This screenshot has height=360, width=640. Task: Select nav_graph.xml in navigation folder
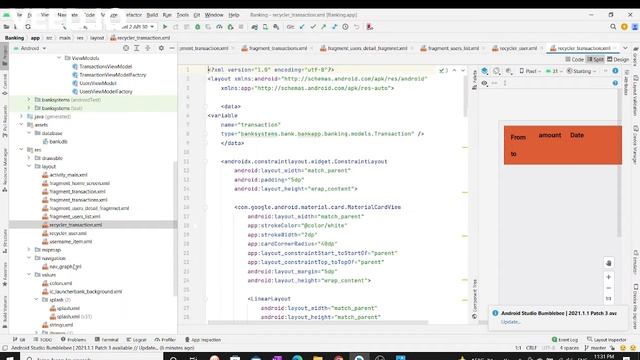[x=62, y=267]
